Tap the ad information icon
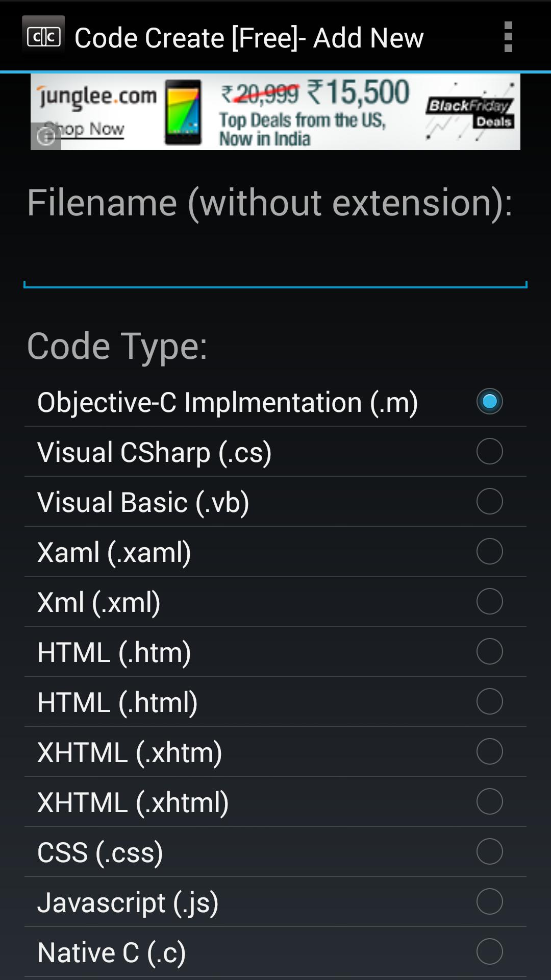The width and height of the screenshot is (551, 980). pyautogui.click(x=46, y=137)
